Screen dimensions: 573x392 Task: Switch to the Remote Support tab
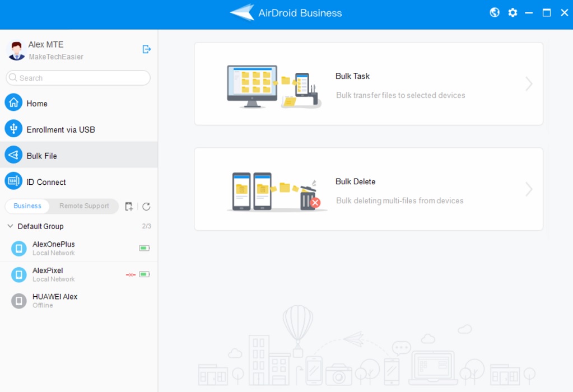83,206
